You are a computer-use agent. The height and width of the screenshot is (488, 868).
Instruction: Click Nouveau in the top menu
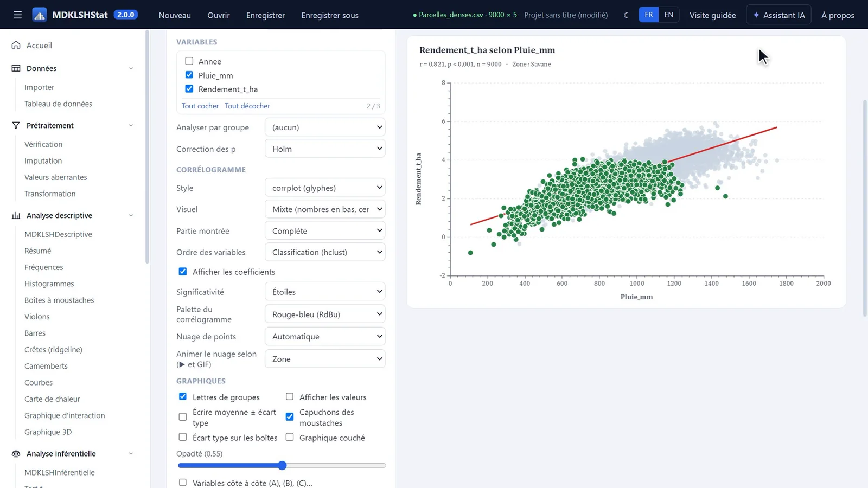(175, 15)
